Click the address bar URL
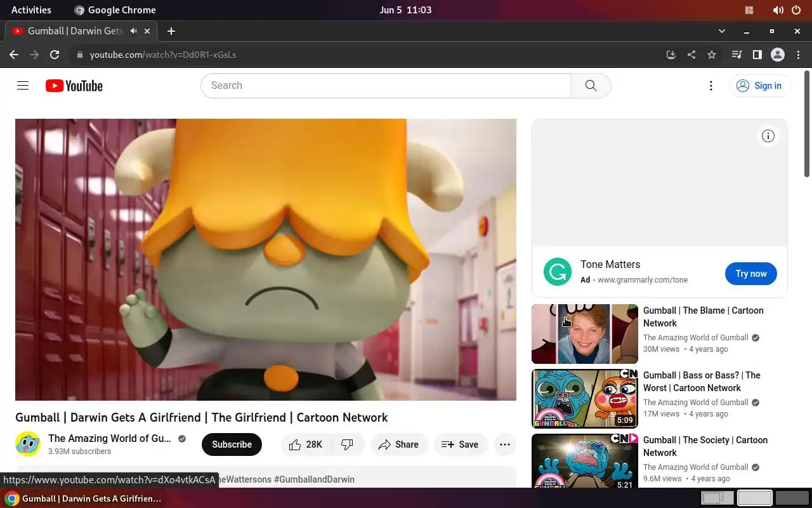The height and width of the screenshot is (508, 812). click(x=163, y=55)
